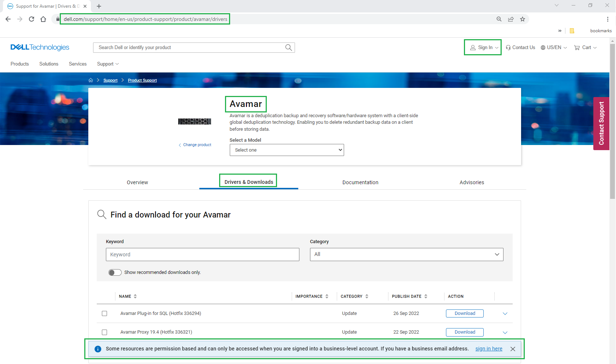Click the home icon in the breadcrumb
Image resolution: width=616 pixels, height=364 pixels.
coord(91,80)
